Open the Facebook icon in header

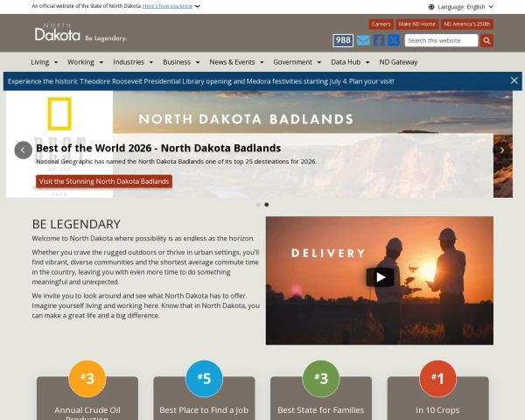379,40
